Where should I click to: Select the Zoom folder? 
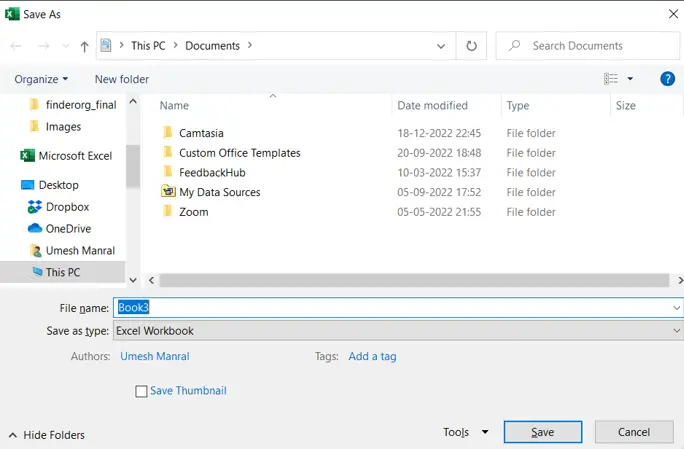point(193,212)
